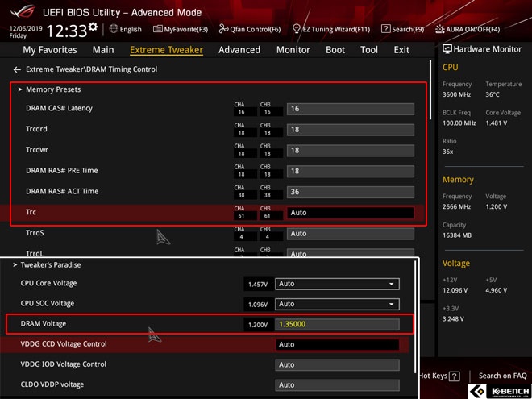Click the DRAM timing list scrollbar
The width and height of the screenshot is (532, 399).
[431, 90]
